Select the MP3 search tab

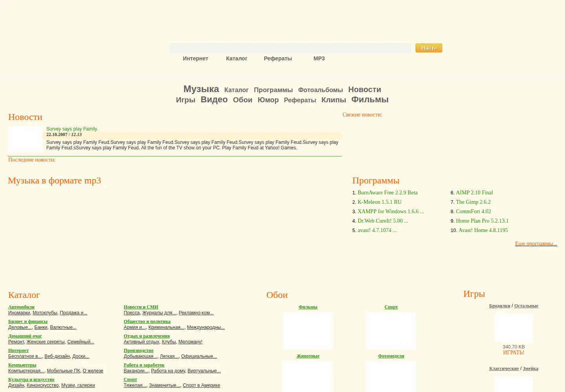[x=319, y=58]
